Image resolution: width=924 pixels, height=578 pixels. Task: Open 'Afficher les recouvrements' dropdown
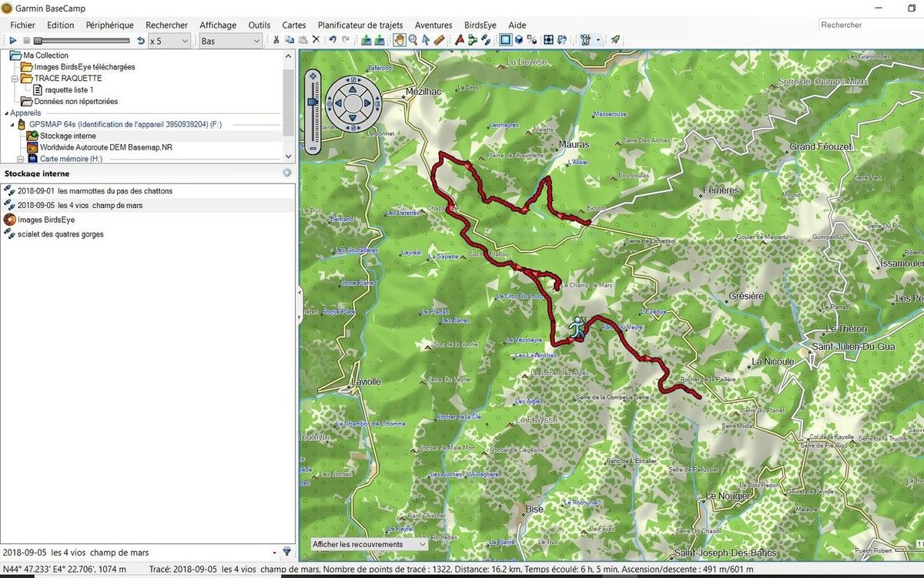[368, 544]
